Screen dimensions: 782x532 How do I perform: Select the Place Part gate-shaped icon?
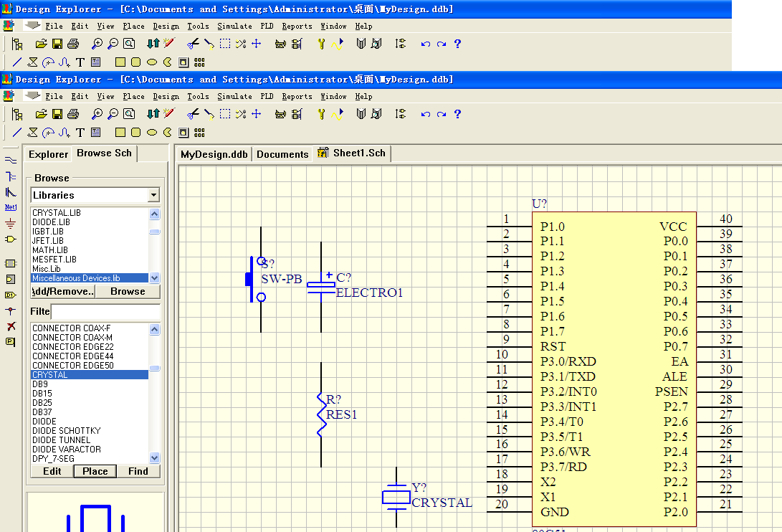(10, 239)
